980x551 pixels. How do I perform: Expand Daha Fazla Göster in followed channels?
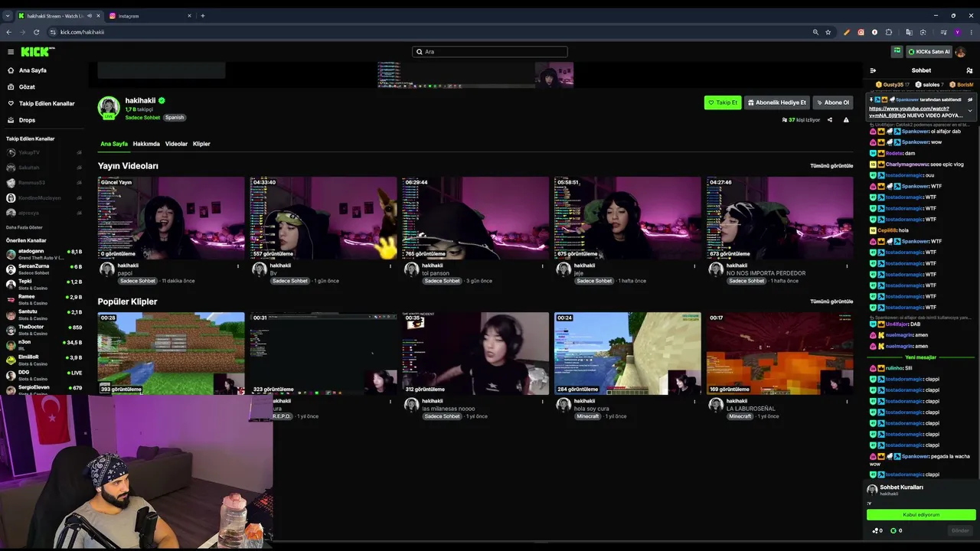[x=24, y=227]
